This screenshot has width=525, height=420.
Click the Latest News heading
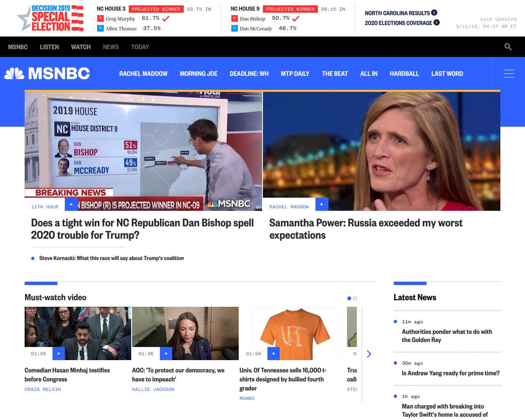coord(415,297)
